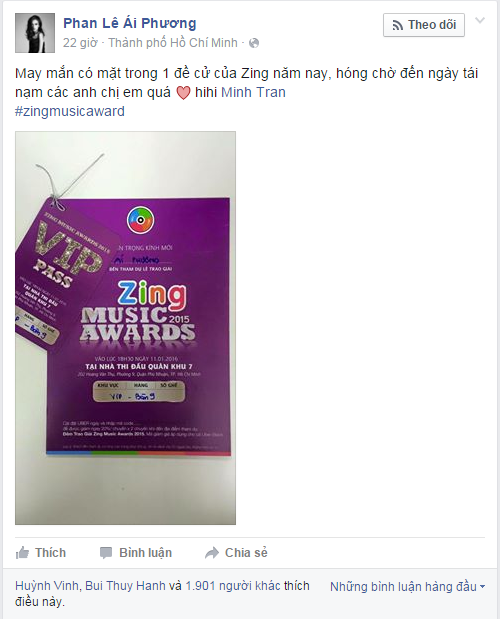Open the Zing Music Awards invitation photo
This screenshot has height=619, width=500.
pyautogui.click(x=125, y=328)
